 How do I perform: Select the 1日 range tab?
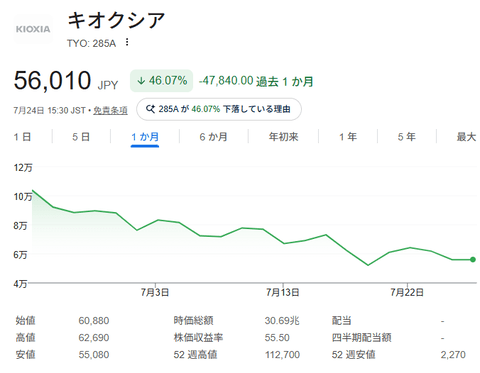[x=22, y=137]
